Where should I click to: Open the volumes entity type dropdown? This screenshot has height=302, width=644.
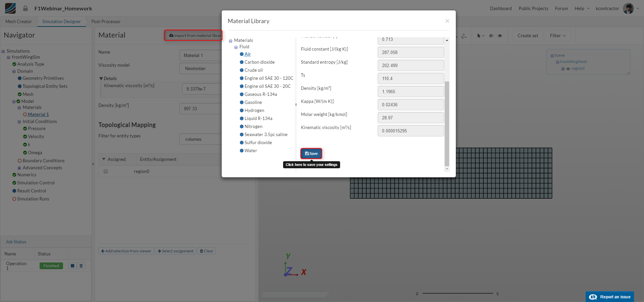point(201,139)
